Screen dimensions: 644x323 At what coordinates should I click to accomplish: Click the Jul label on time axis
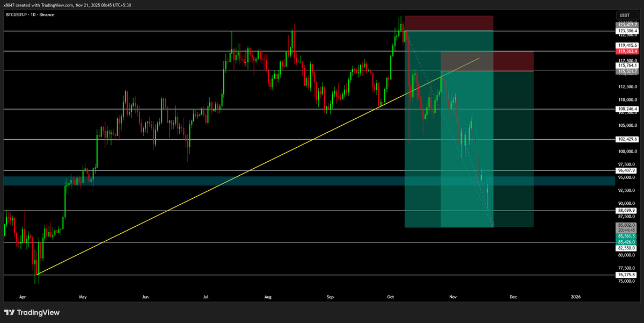pos(207,296)
